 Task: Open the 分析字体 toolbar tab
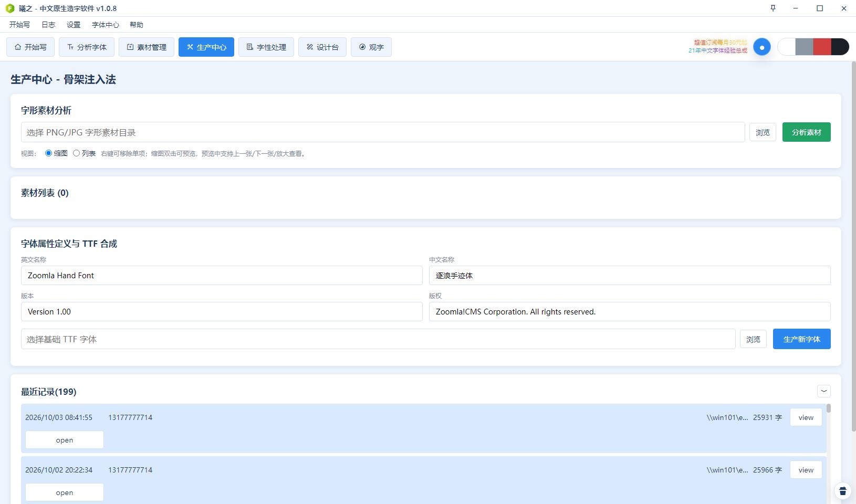pyautogui.click(x=87, y=47)
